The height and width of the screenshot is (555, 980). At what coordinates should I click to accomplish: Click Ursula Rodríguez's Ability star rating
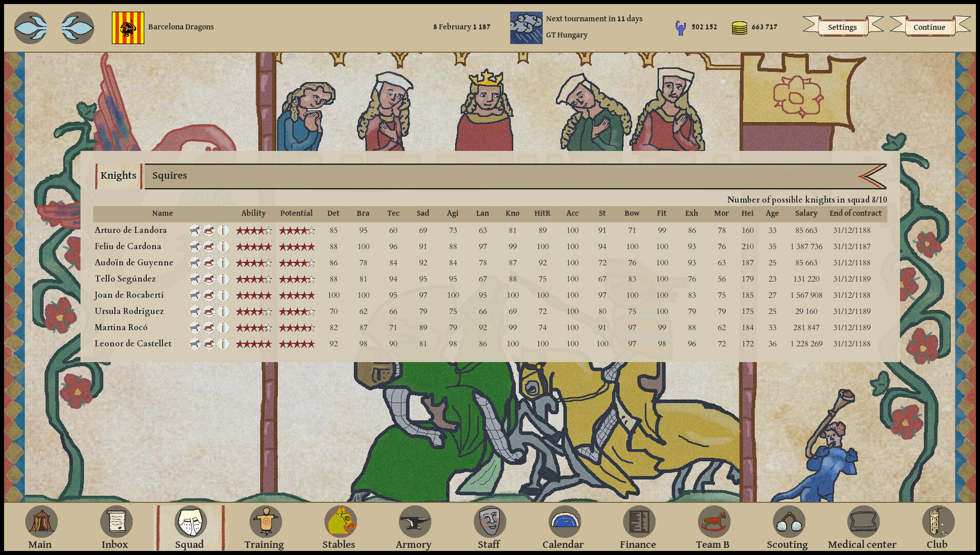[253, 311]
